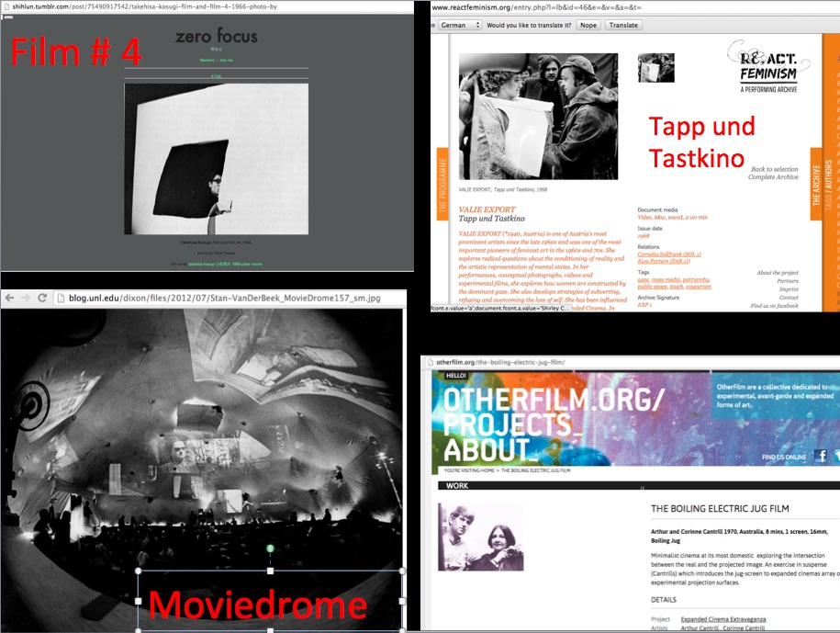Click the DETAILS section heading
The height and width of the screenshot is (633, 840).
pyautogui.click(x=664, y=600)
